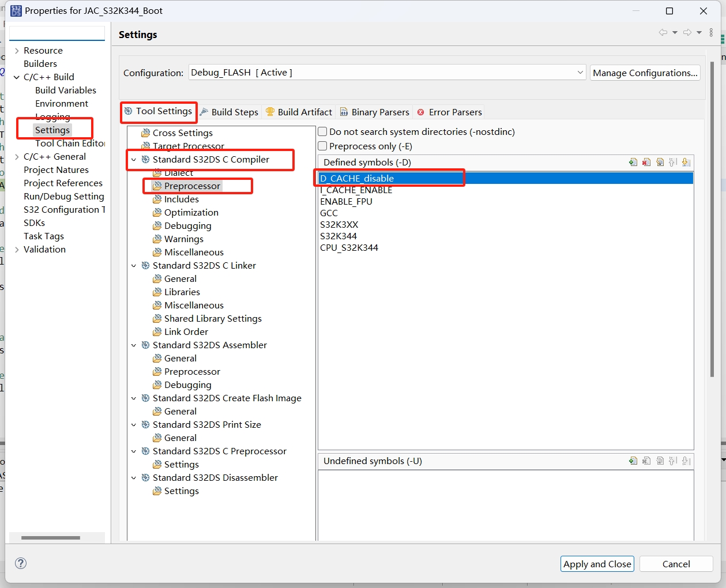Click the Standard S32DS Disassembler gear icon

coord(145,478)
